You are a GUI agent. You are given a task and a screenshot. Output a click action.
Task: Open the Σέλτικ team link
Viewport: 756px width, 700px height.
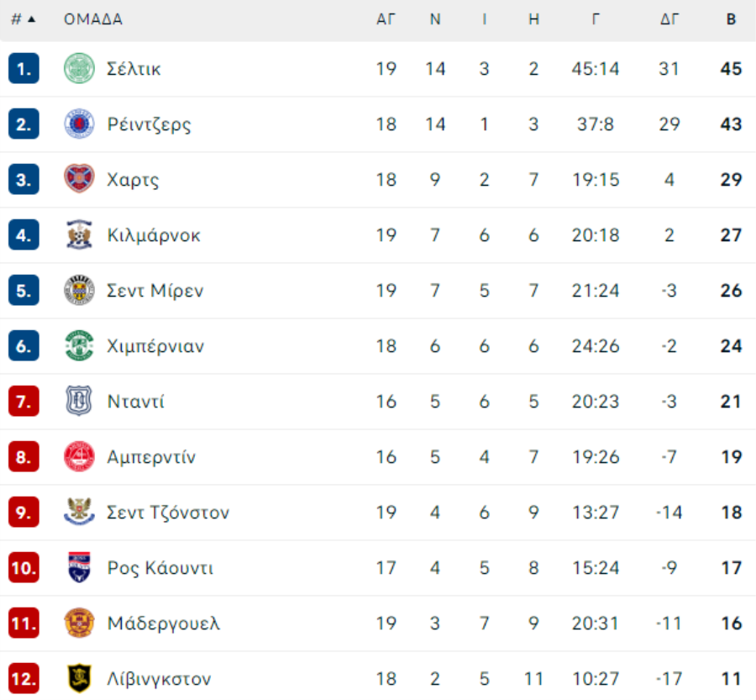134,69
